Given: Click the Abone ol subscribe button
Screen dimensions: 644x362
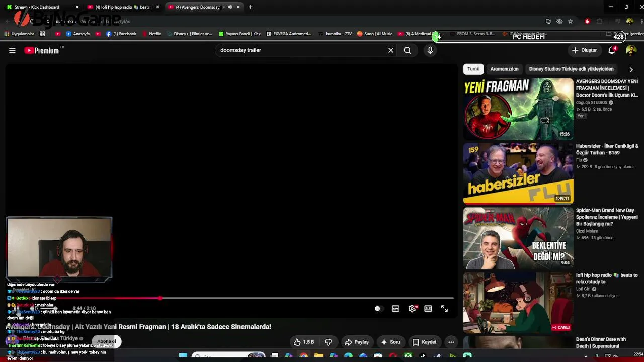Looking at the screenshot, I should (107, 341).
